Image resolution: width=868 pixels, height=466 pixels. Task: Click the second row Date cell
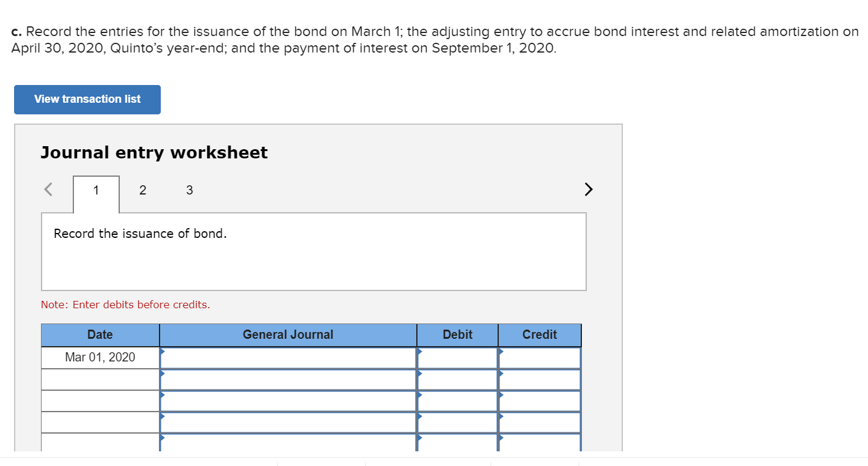[100, 379]
